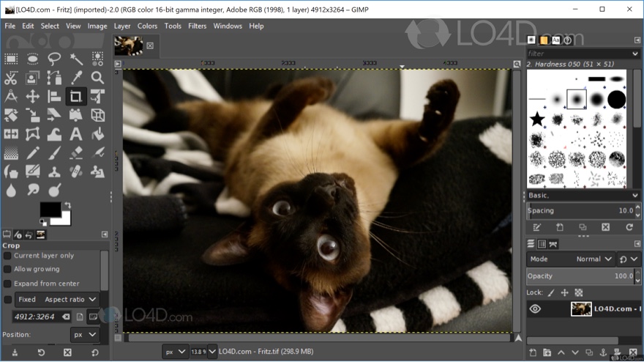Select the black star brush thumbnail
Image resolution: width=644 pixels, height=362 pixels.
tap(537, 119)
